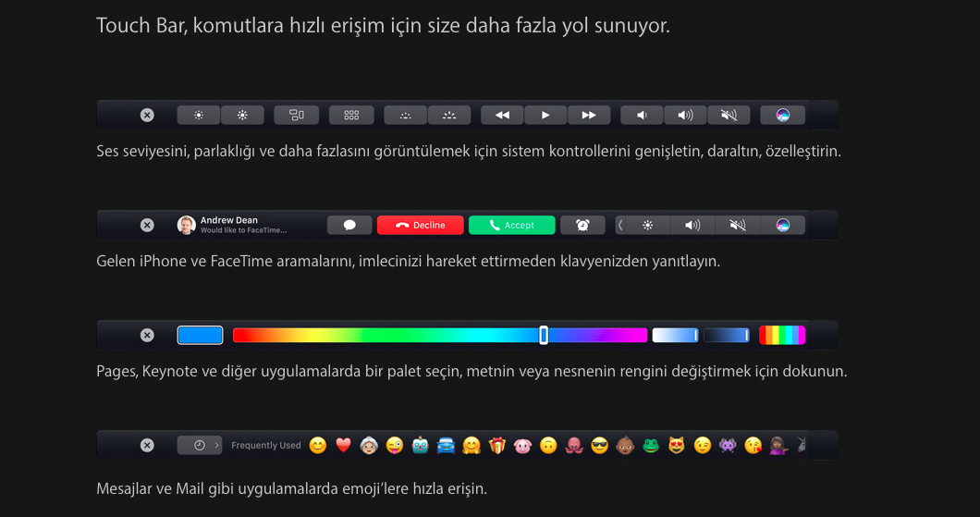The width and height of the screenshot is (980, 517).
Task: Close the color picker Touch Bar
Action: click(x=147, y=335)
